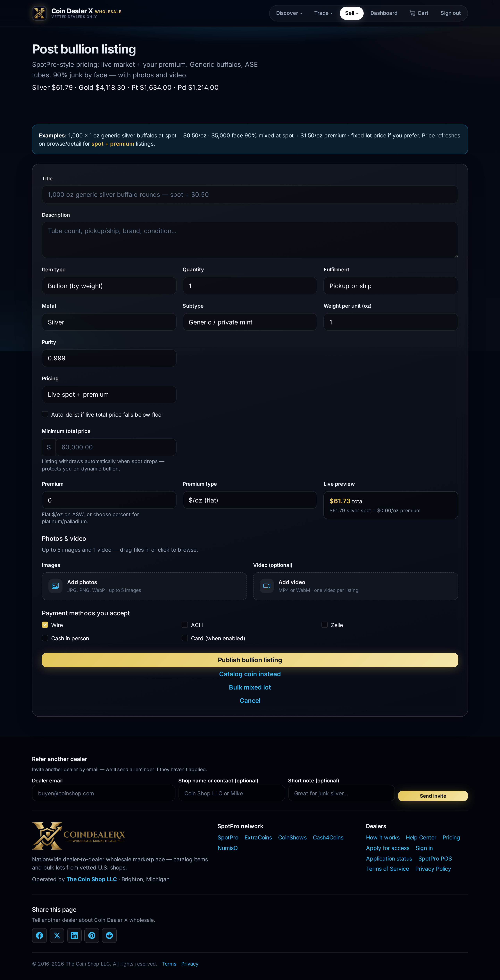
Task: Click the Premium amount field
Action: click(x=109, y=500)
